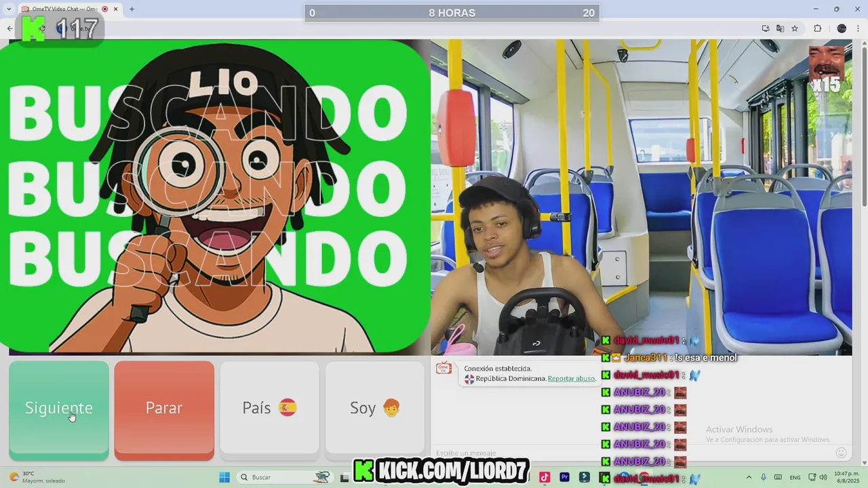Open the País country selector

point(269,407)
